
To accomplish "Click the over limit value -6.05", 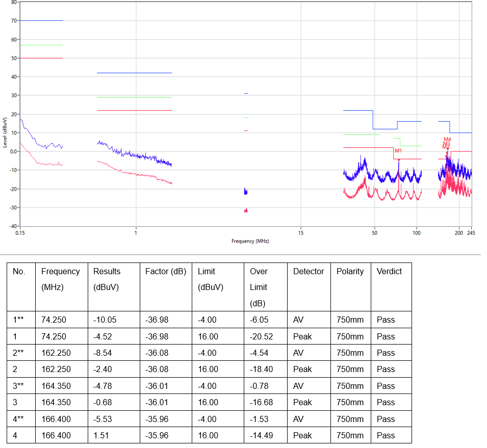I will 259,320.
